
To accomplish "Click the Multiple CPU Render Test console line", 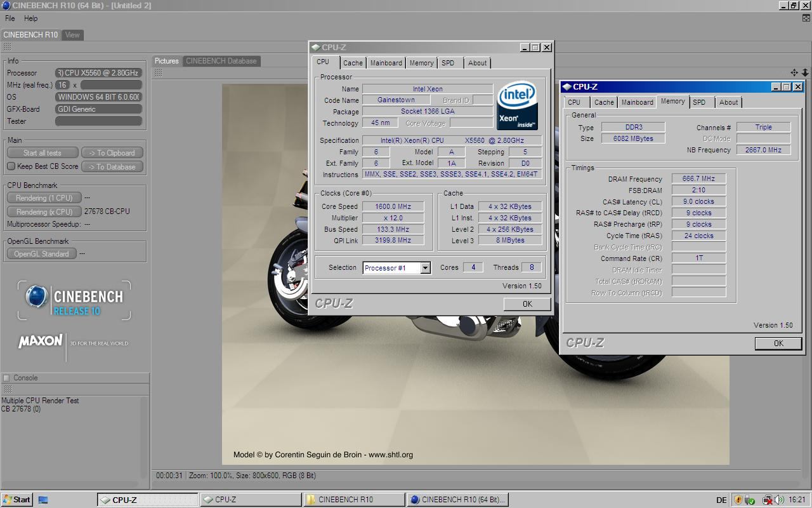I will tap(41, 401).
